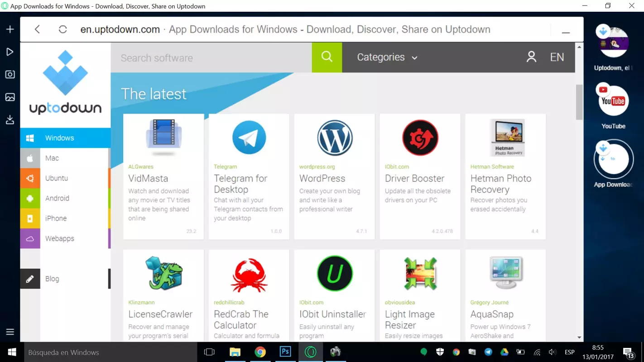Open a new tab with plus icon
Screen dimensions: 644x362
(x=10, y=29)
